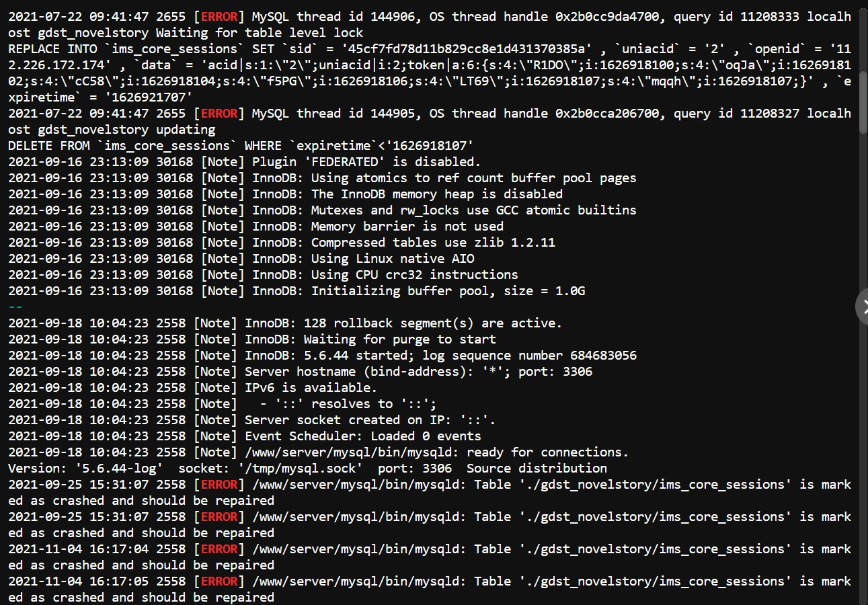868x605 pixels.
Task: Click the ERROR tag for thread id 144905
Action: pyautogui.click(x=219, y=114)
